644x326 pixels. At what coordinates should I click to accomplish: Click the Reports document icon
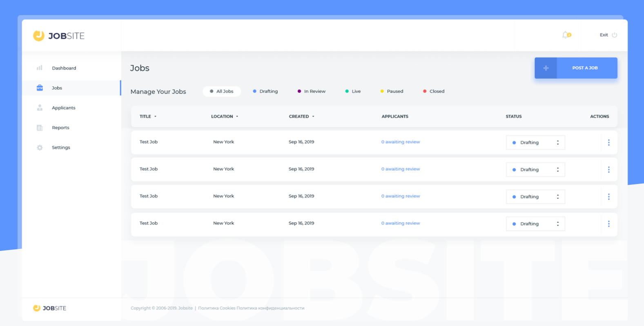(40, 128)
